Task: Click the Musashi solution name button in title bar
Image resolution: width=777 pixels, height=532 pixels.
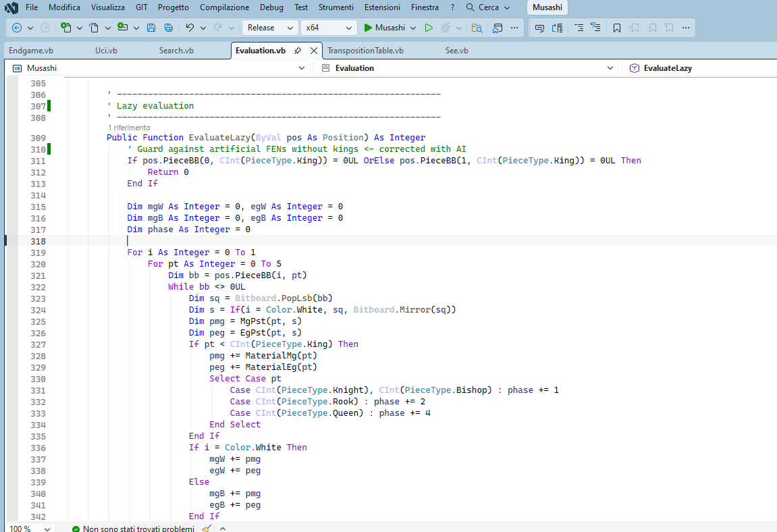Action: 547,7
